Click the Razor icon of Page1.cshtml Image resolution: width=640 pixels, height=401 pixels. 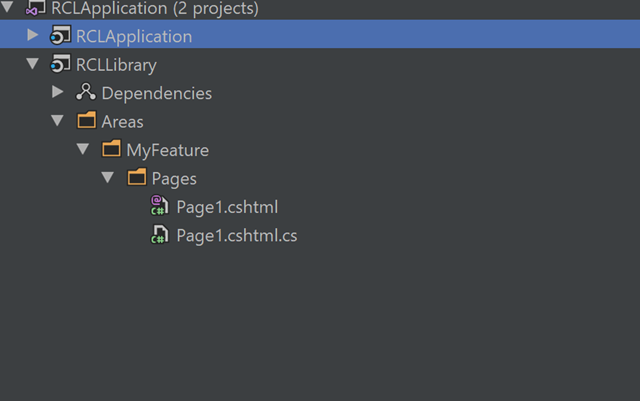coord(159,205)
